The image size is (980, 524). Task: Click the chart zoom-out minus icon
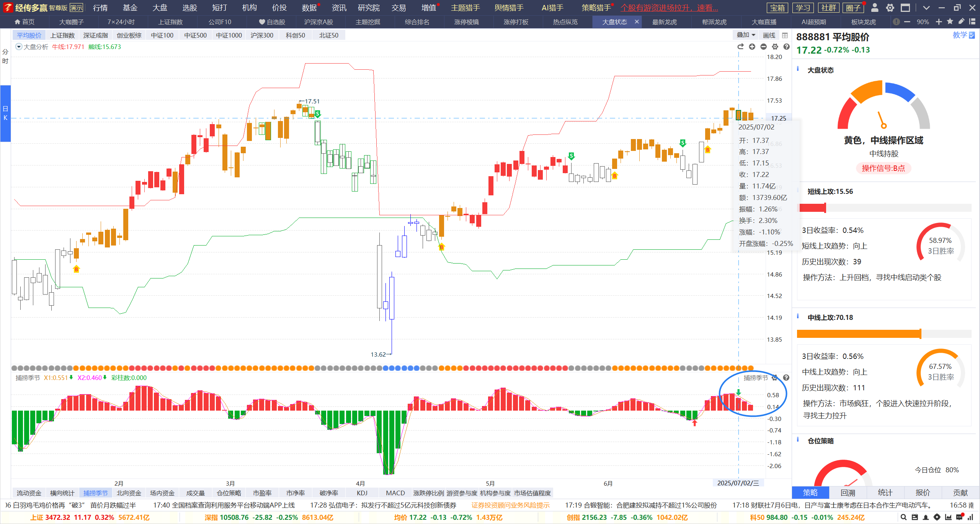[x=763, y=47]
